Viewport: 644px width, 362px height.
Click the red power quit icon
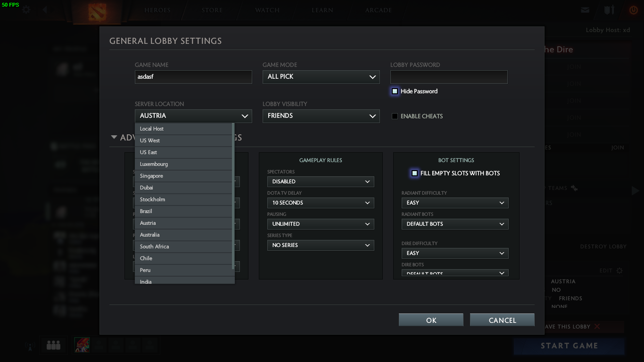[x=633, y=10]
